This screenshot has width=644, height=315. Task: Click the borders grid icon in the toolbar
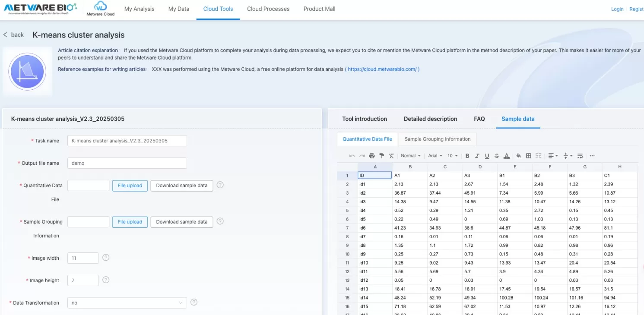[528, 156]
